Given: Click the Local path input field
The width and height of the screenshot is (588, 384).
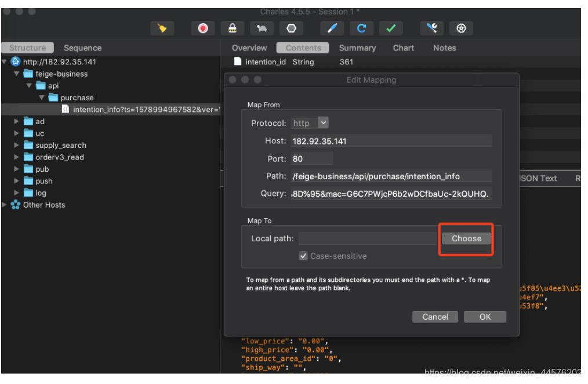Looking at the screenshot, I should 368,238.
